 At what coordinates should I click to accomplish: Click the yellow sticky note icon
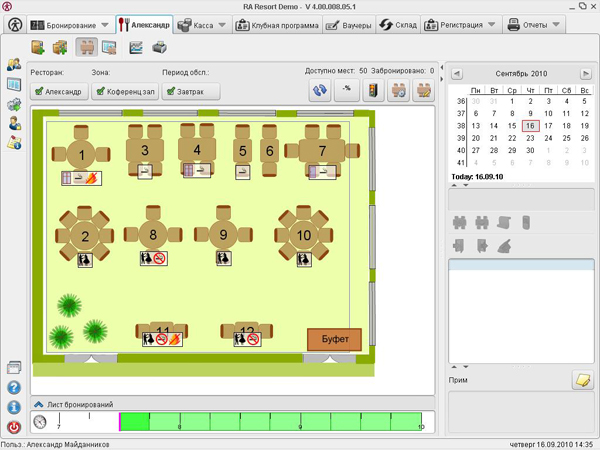[x=581, y=380]
